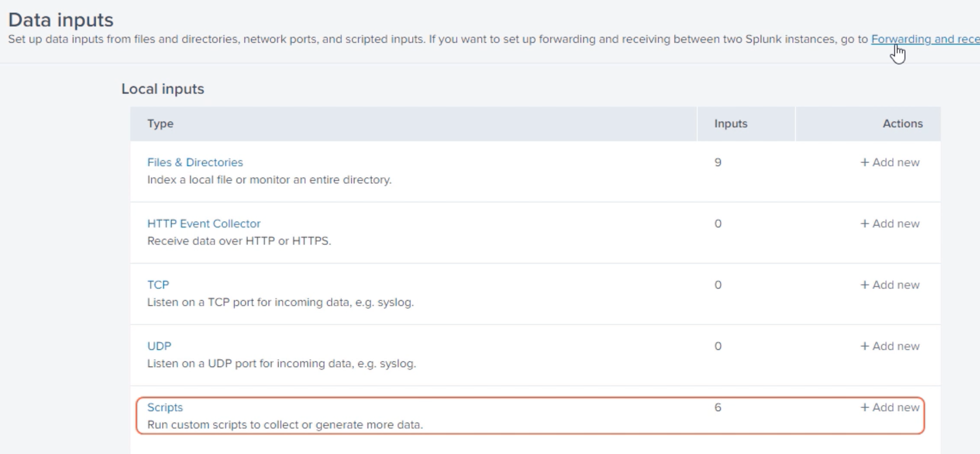Open the Scripts input type
Image resolution: width=980 pixels, height=454 pixels.
click(165, 407)
